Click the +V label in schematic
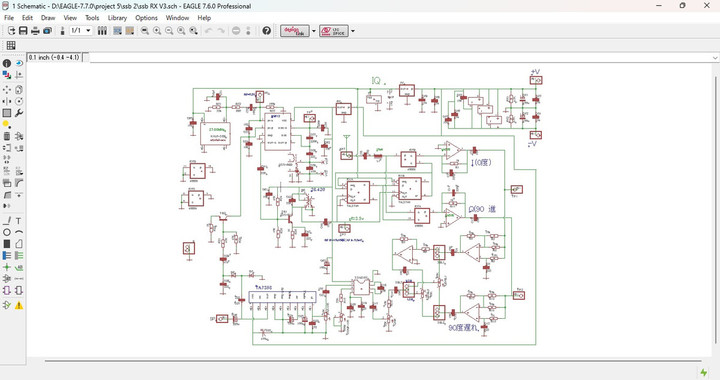 coord(535,72)
